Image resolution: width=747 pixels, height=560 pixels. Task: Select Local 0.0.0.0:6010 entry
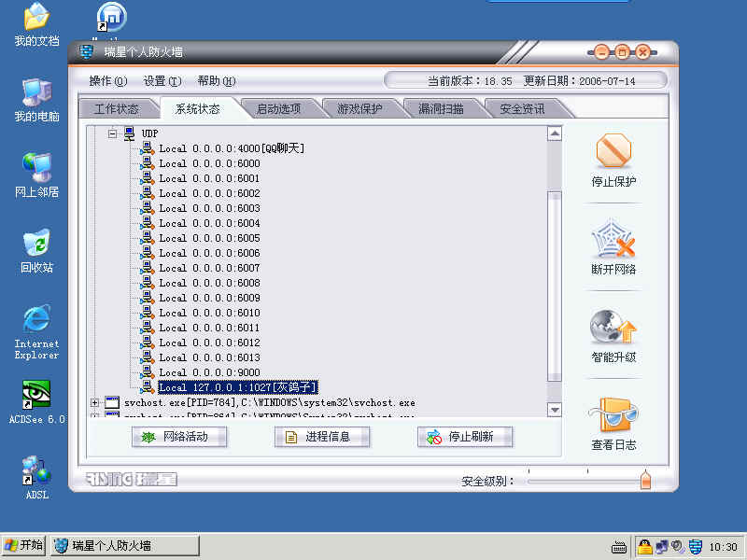(x=209, y=313)
